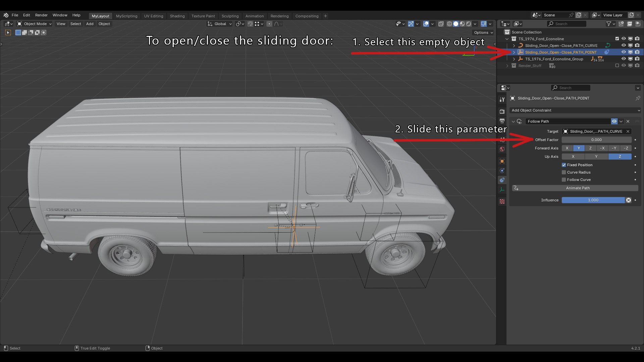Open the Render properties tab

pyautogui.click(x=502, y=111)
